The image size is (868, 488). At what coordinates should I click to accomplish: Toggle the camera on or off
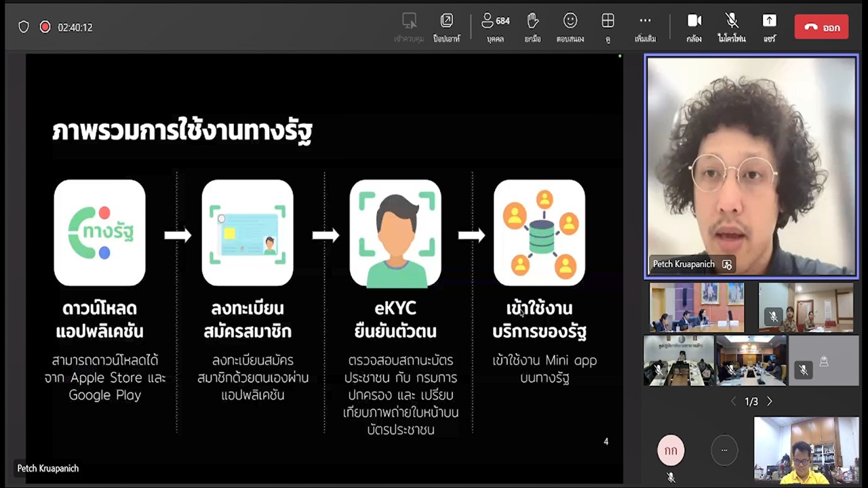click(x=694, y=27)
